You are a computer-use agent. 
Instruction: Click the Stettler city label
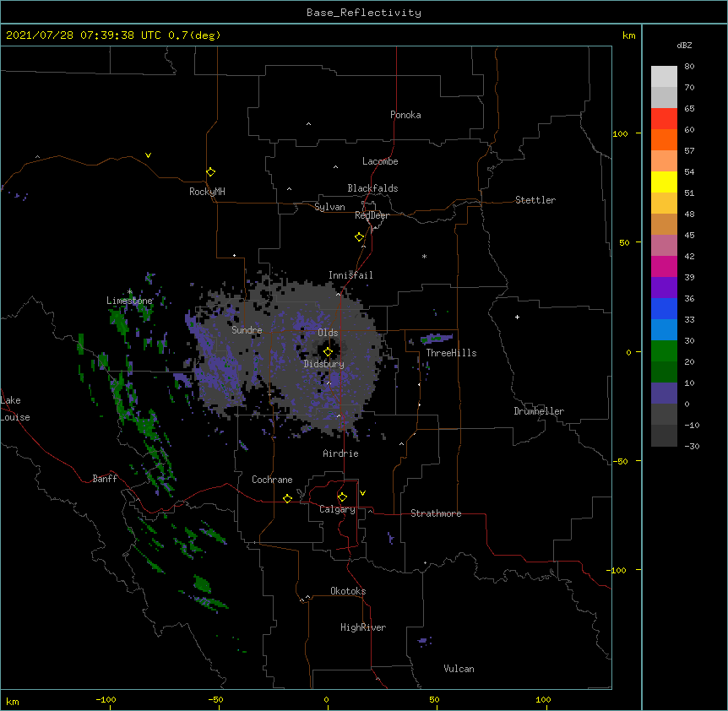[535, 200]
